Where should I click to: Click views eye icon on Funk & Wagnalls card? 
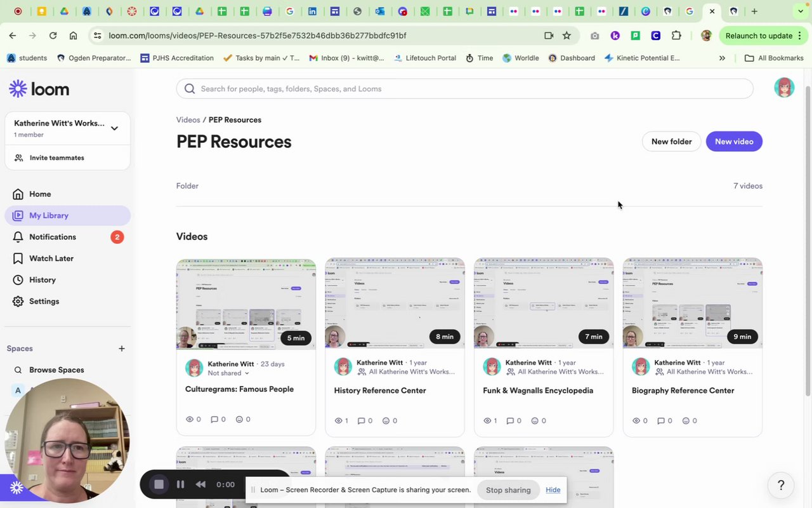click(487, 421)
